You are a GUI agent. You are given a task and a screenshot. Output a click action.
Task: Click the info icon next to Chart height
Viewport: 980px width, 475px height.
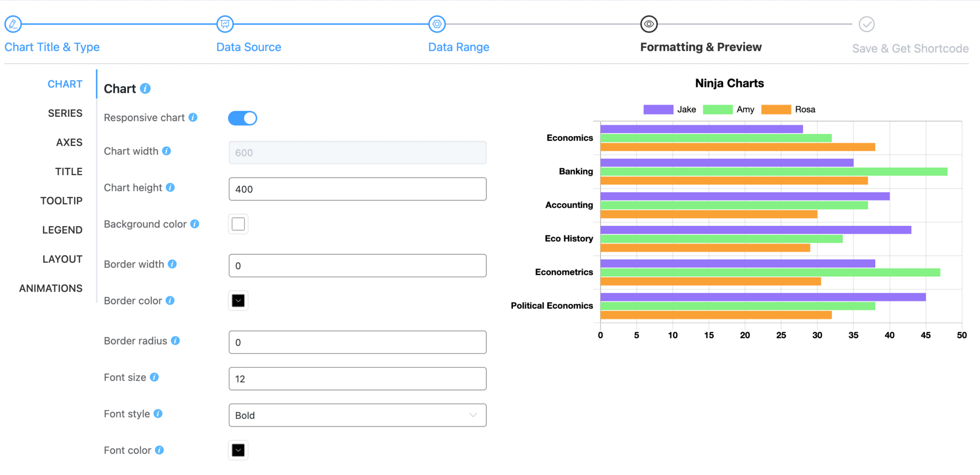click(x=171, y=188)
